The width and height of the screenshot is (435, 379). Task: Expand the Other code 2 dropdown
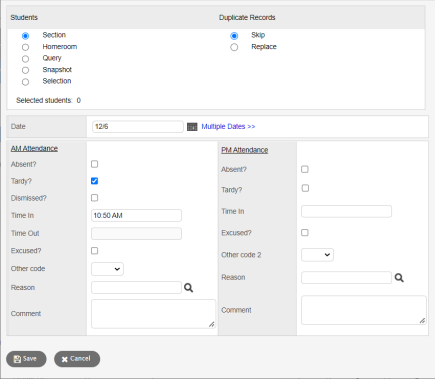point(317,255)
